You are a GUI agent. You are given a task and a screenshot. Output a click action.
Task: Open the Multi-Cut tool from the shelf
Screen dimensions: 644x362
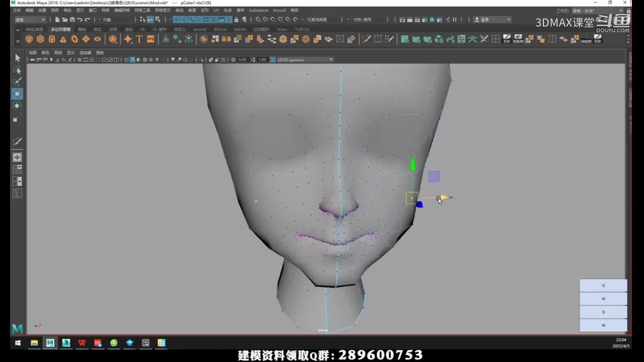(366, 39)
